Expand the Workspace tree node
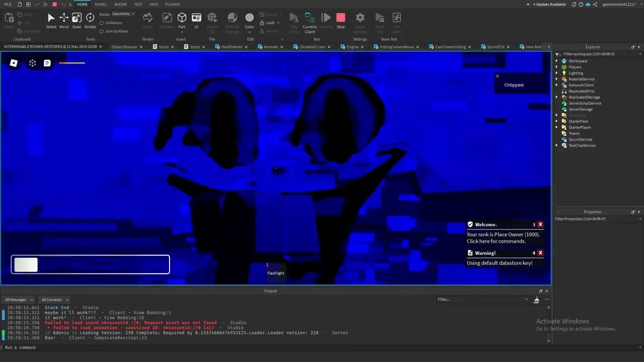Screen dimensions: 644x362 557,61
